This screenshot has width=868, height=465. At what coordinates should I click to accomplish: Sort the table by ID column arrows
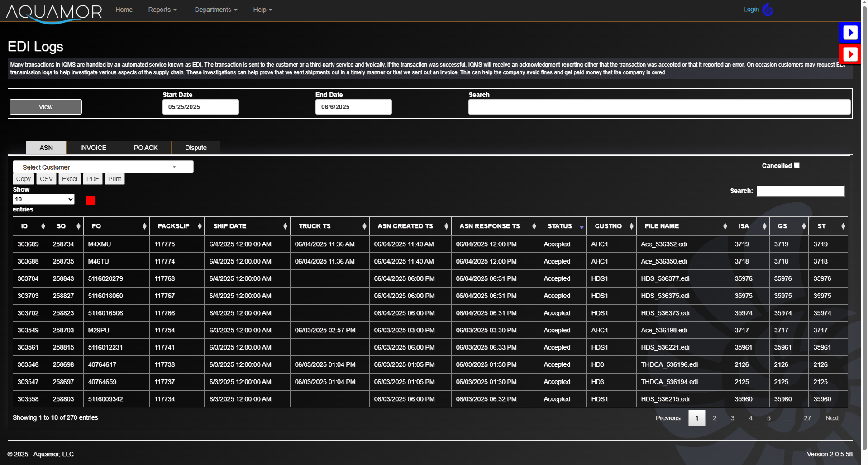(x=43, y=226)
